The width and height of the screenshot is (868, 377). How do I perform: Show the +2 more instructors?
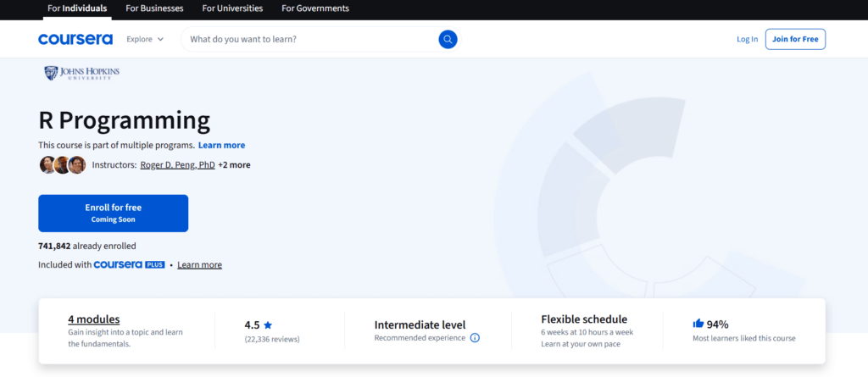(x=234, y=165)
